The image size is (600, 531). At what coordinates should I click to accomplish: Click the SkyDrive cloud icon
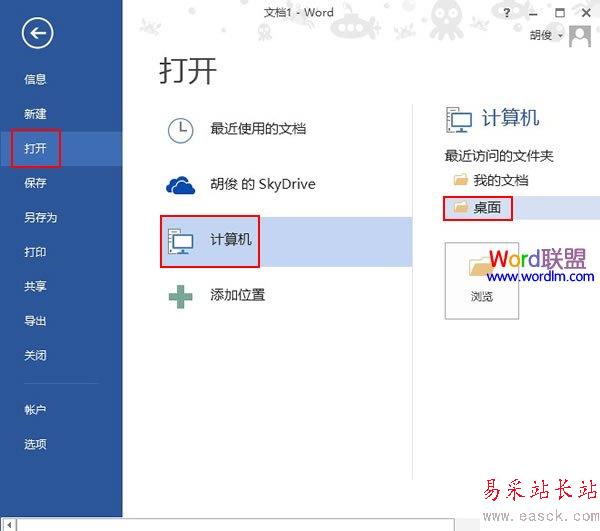point(181,186)
